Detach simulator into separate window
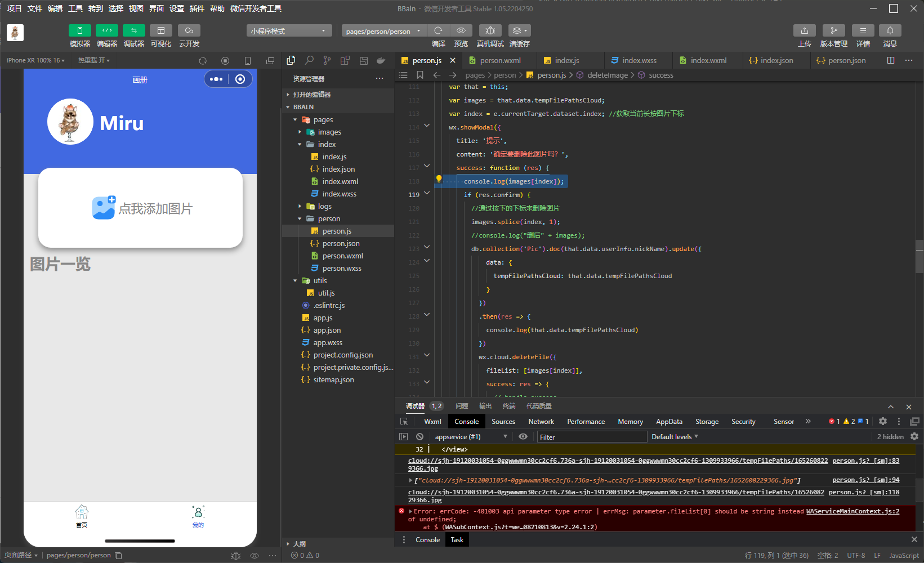The height and width of the screenshot is (563, 924). 270,61
